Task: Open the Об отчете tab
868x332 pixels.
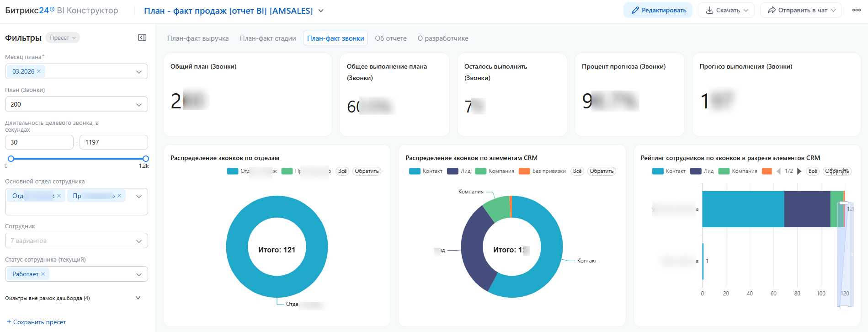Action: click(391, 38)
